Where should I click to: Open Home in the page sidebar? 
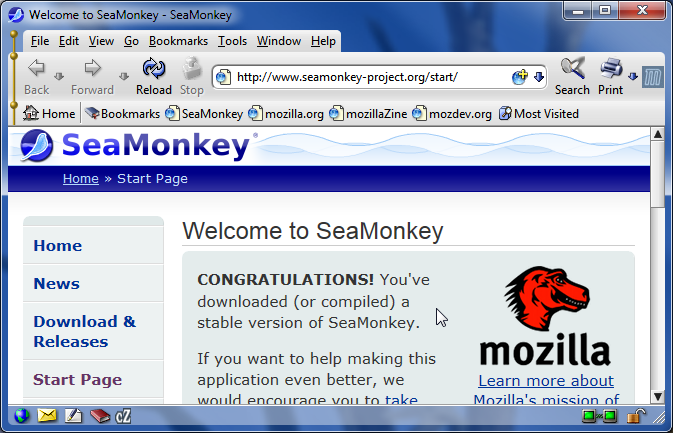tap(58, 245)
